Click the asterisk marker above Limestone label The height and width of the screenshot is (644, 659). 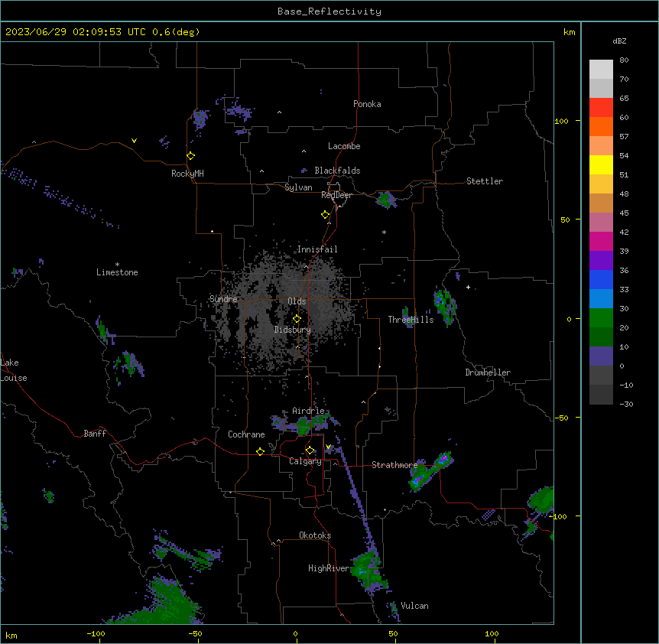coord(117,265)
